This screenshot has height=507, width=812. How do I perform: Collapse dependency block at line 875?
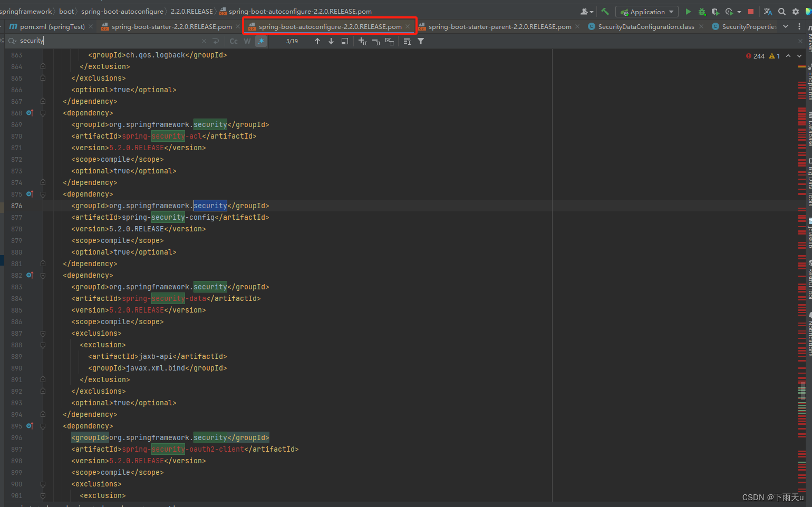43,194
